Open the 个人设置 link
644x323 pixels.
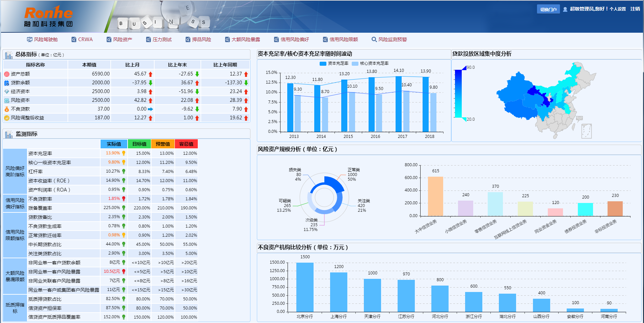click(617, 9)
